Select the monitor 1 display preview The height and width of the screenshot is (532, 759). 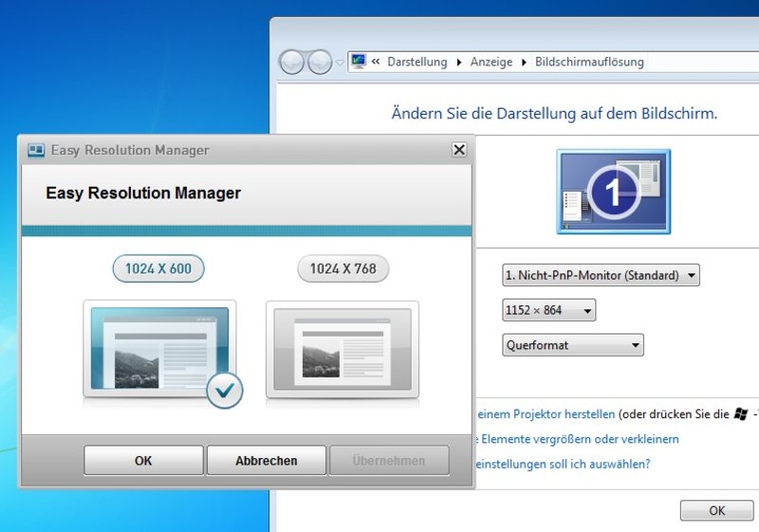click(x=613, y=192)
